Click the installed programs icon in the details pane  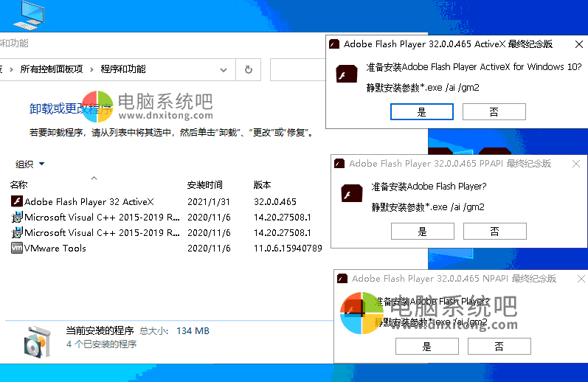[x=37, y=338]
